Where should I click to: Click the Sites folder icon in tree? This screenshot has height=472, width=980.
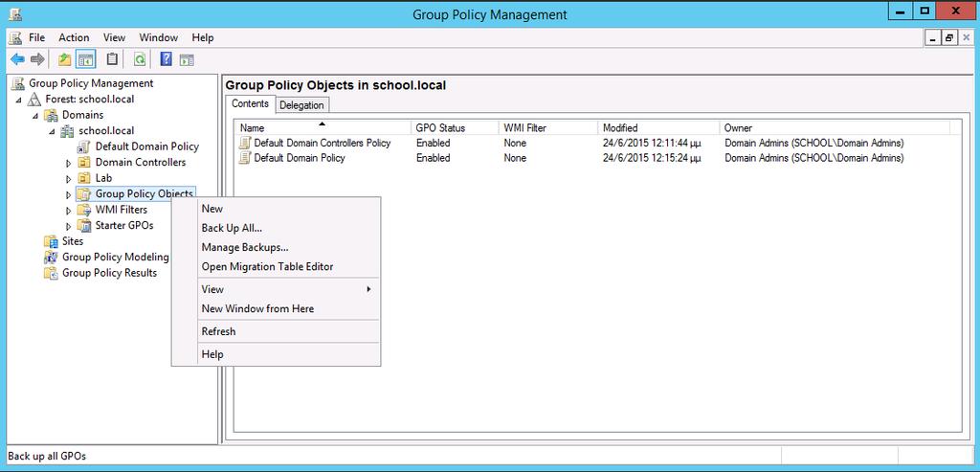point(52,241)
